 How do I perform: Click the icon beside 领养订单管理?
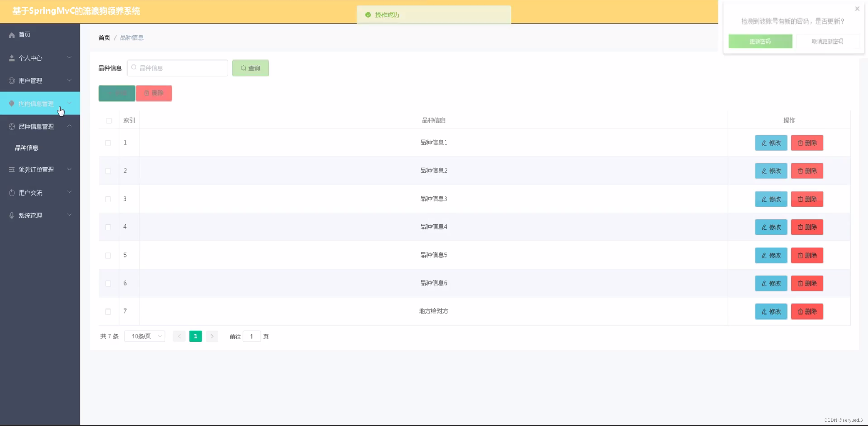(12, 170)
